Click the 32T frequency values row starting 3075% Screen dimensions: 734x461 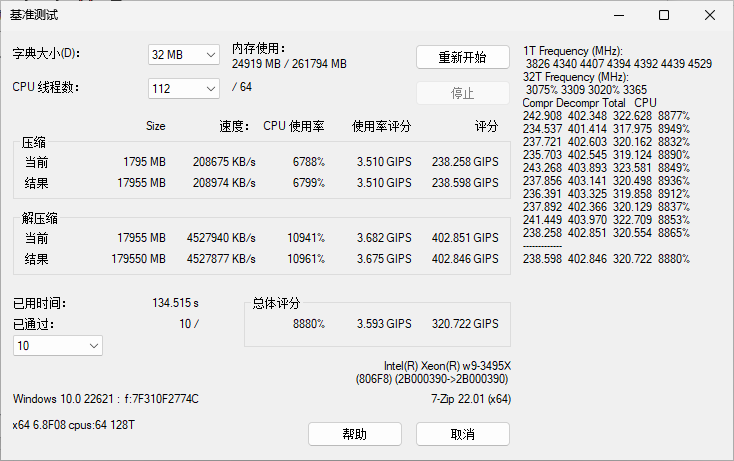(586, 90)
